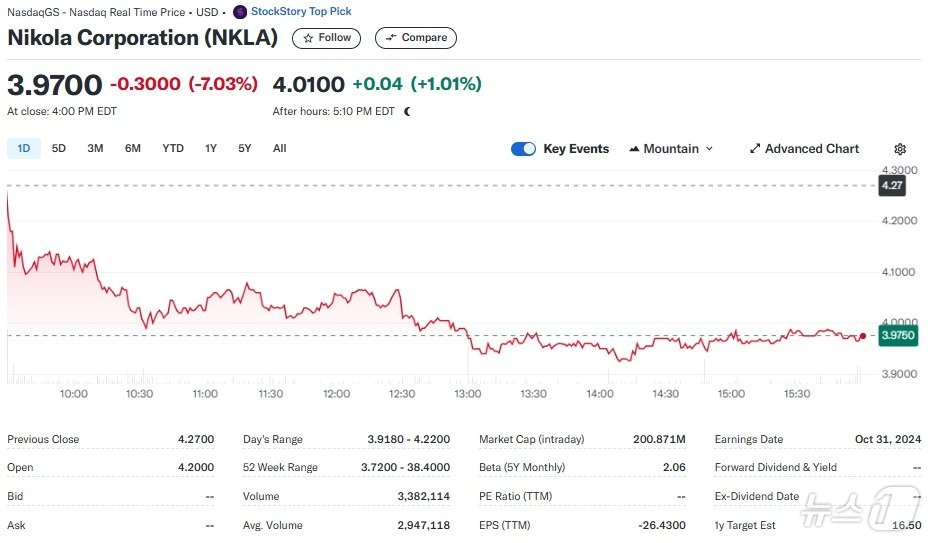930x543 pixels.
Task: Open chart settings gear icon
Action: (x=900, y=149)
